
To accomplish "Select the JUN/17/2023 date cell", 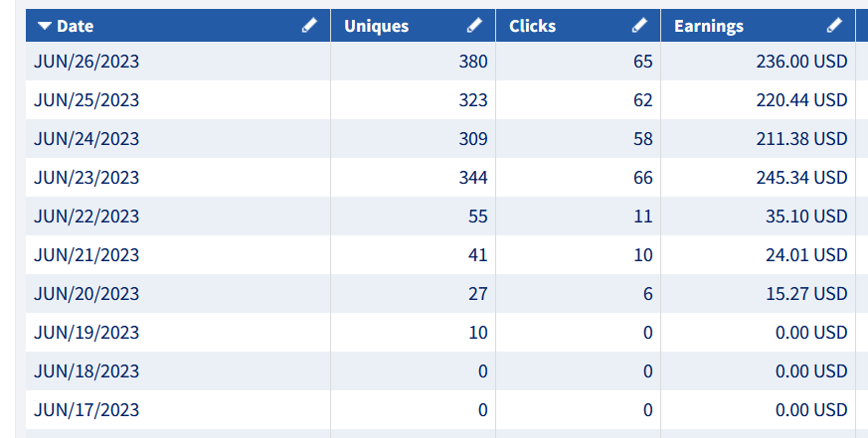I will coord(87,410).
